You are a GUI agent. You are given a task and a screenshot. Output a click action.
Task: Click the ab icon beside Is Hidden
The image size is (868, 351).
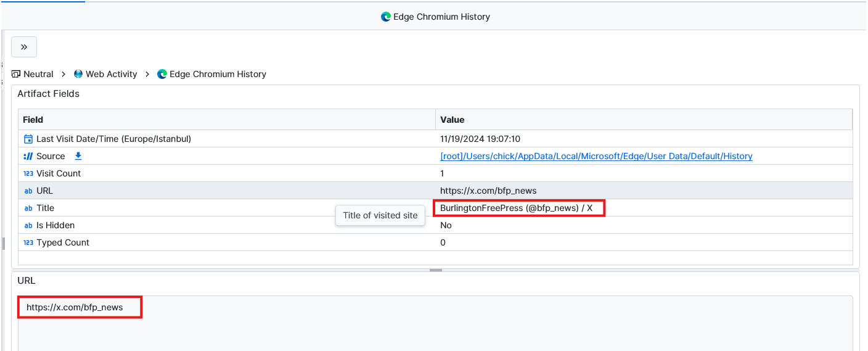[28, 225]
